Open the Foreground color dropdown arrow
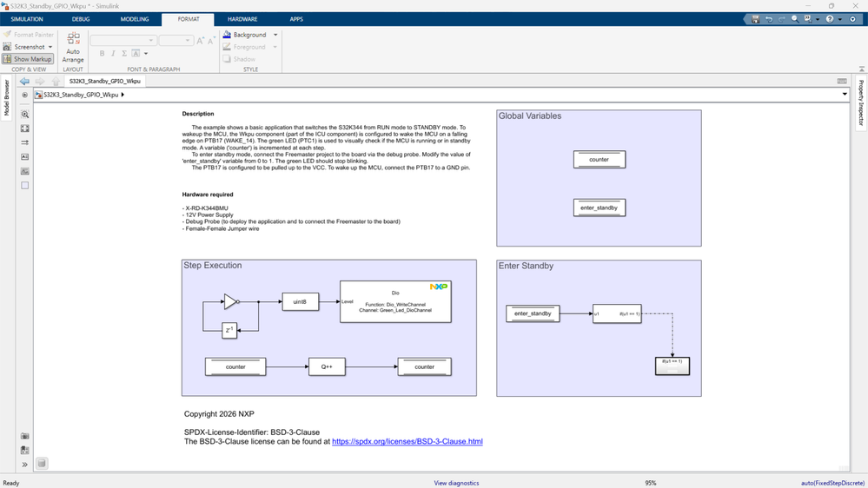868x488 pixels. point(275,47)
